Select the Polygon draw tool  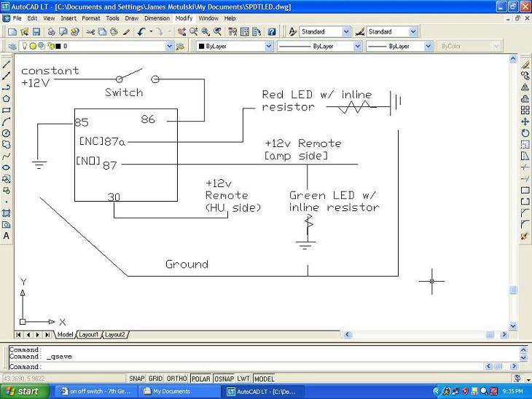7,98
